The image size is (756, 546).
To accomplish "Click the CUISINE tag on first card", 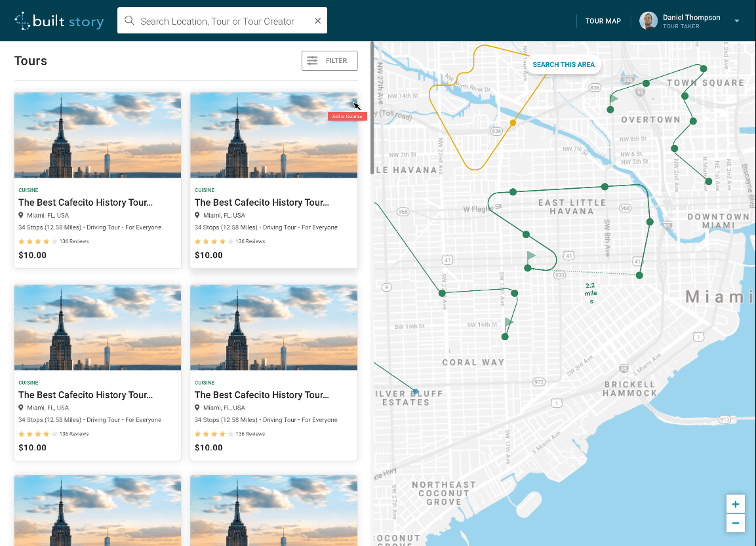I will [28, 190].
